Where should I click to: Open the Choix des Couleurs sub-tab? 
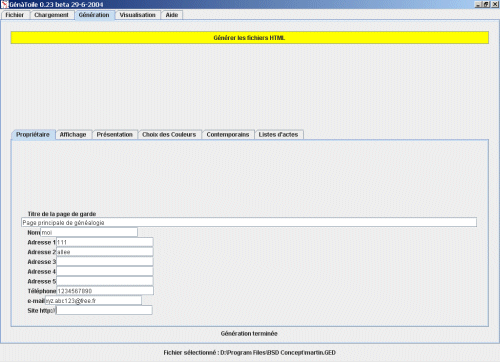(x=169, y=135)
